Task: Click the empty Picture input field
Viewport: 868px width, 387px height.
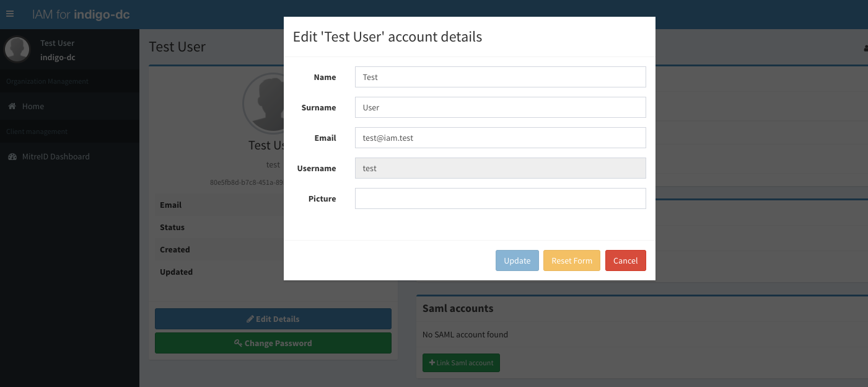Action: point(500,199)
